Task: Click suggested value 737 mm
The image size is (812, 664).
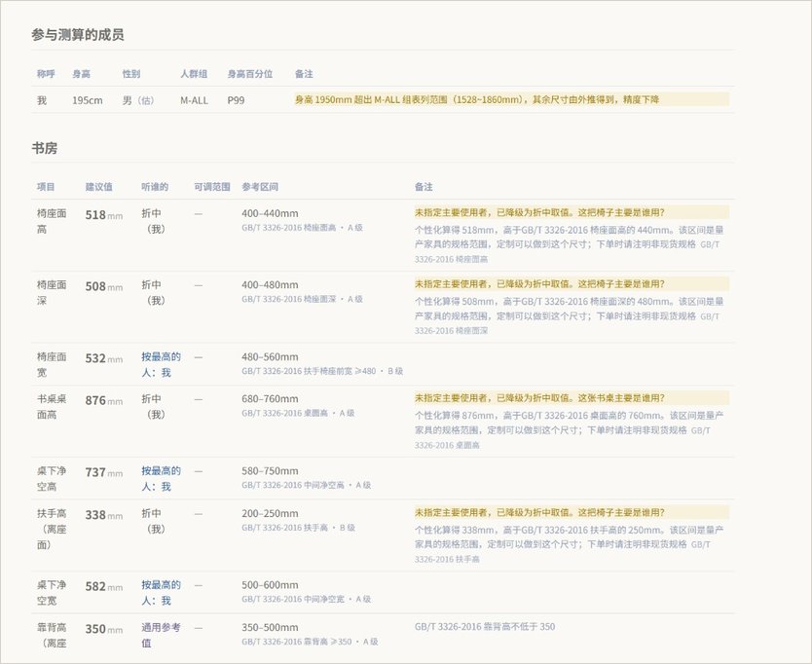Action: [104, 472]
